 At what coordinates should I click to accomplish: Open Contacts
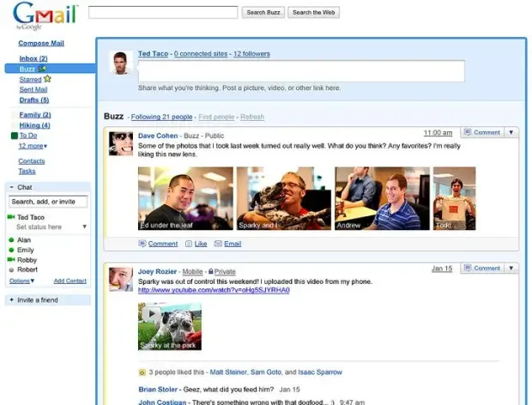point(32,161)
